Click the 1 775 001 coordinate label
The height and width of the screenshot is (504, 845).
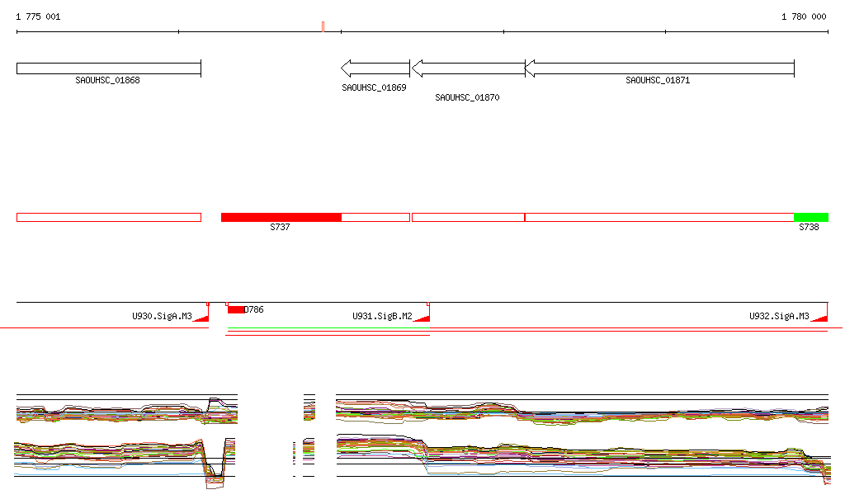(38, 16)
